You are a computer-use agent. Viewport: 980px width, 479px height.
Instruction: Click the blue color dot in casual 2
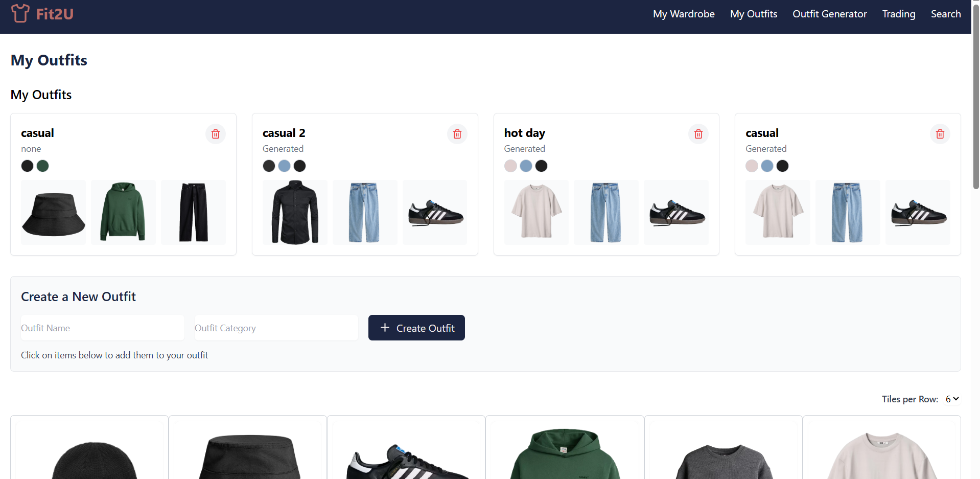[x=285, y=166]
